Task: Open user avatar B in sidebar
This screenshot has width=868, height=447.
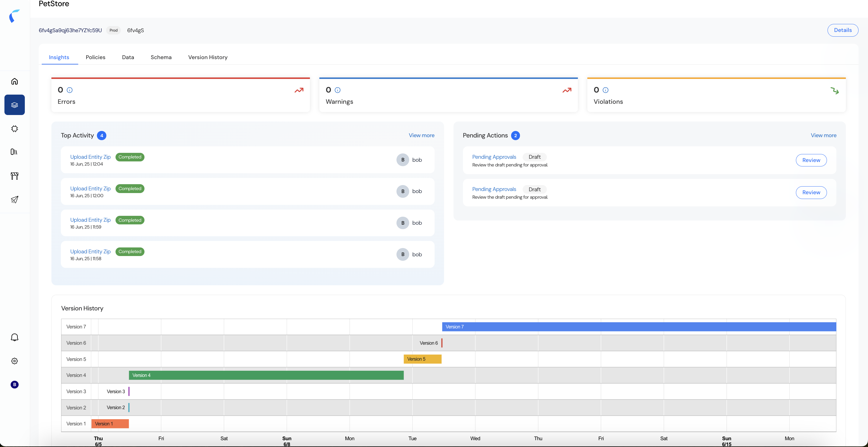Action: [x=14, y=385]
